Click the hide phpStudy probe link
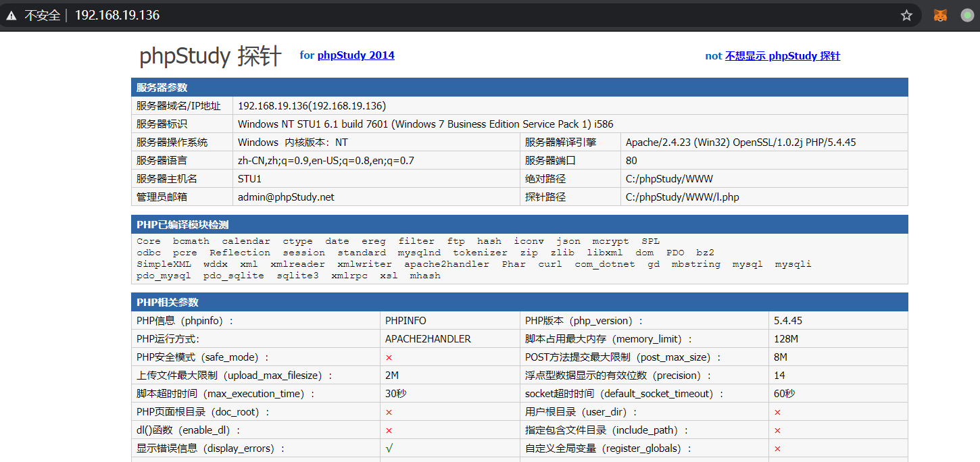This screenshot has height=462, width=980. click(x=783, y=56)
